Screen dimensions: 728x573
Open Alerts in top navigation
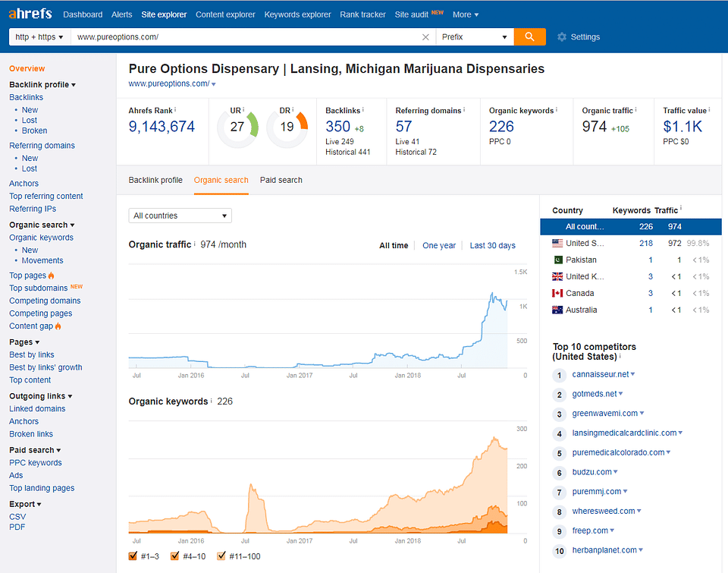pyautogui.click(x=121, y=14)
